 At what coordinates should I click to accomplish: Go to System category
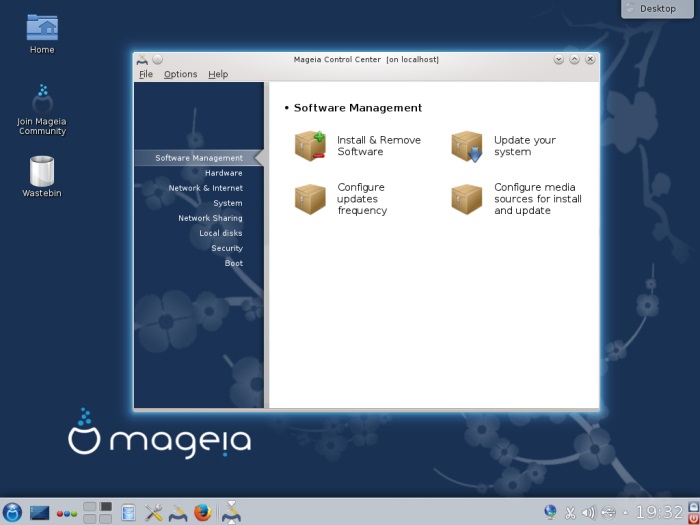click(228, 203)
